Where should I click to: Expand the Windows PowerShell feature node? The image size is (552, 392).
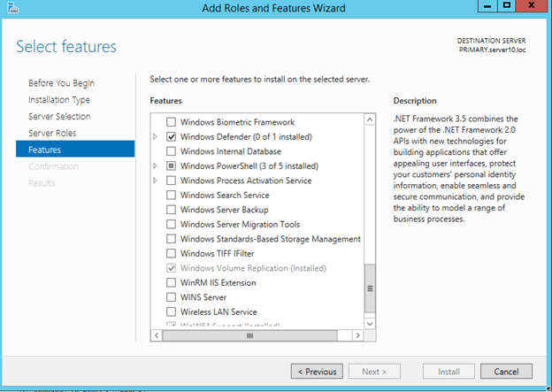click(156, 166)
